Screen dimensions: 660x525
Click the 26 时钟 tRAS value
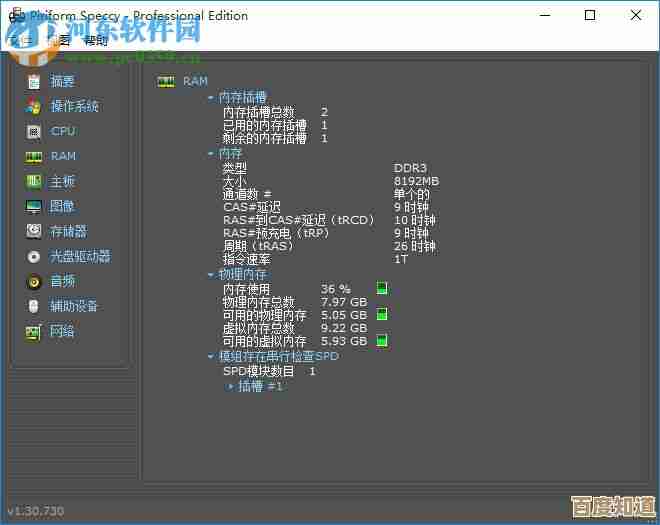[415, 246]
